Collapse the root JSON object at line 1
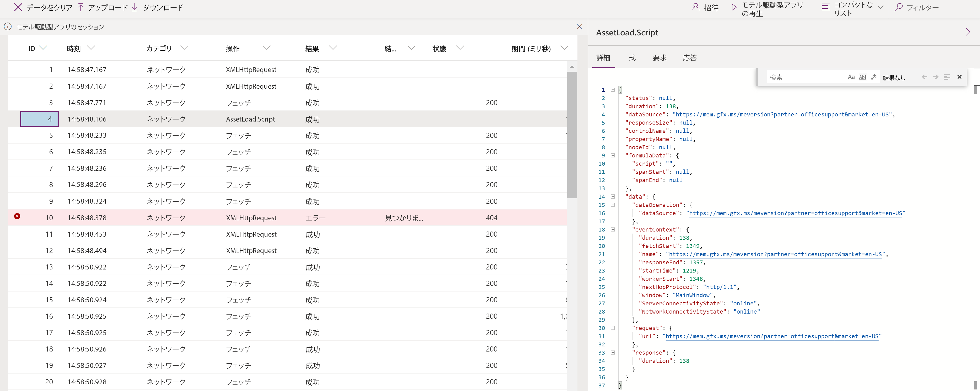 (x=613, y=90)
